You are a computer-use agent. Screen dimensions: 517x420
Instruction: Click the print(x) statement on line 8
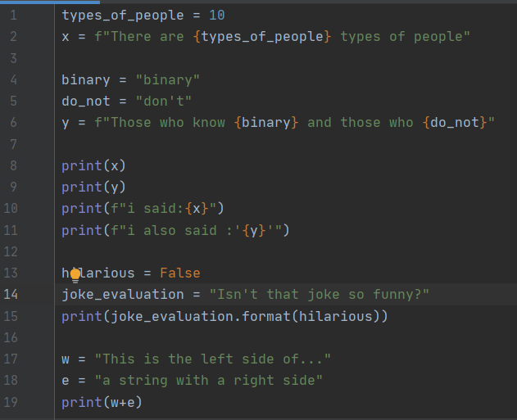(93, 165)
